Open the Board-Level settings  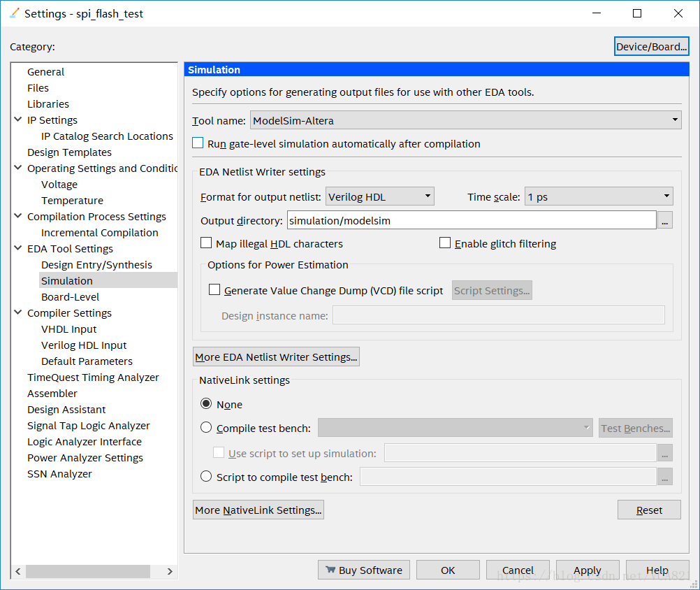click(x=70, y=297)
